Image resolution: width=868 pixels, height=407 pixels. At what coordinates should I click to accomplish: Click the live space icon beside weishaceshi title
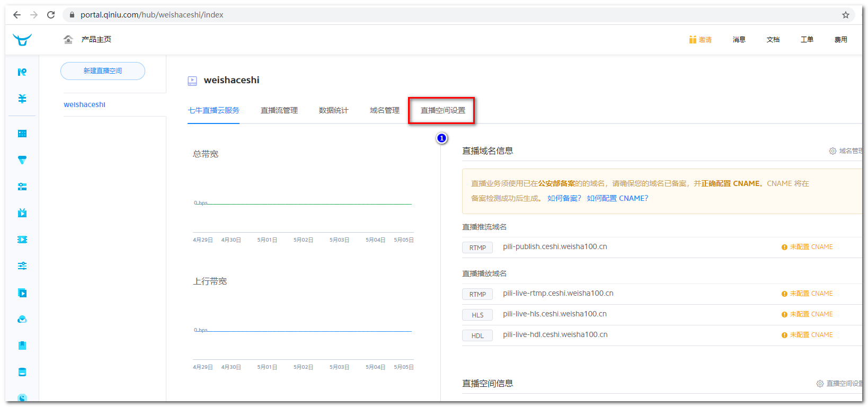pos(192,81)
